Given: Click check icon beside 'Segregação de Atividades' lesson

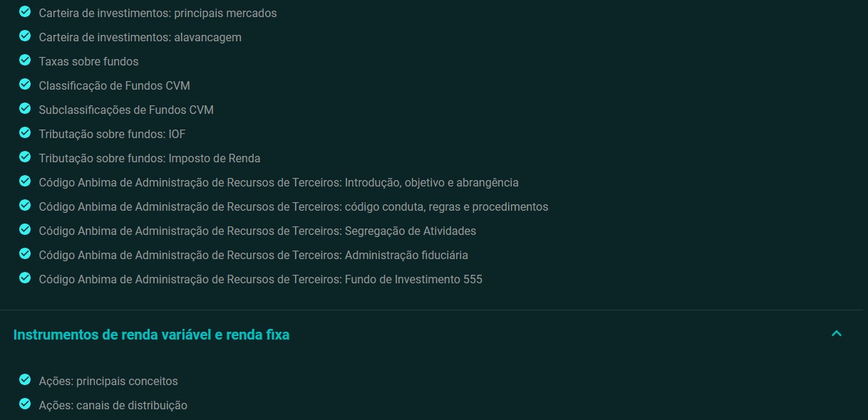Looking at the screenshot, I should tap(25, 230).
